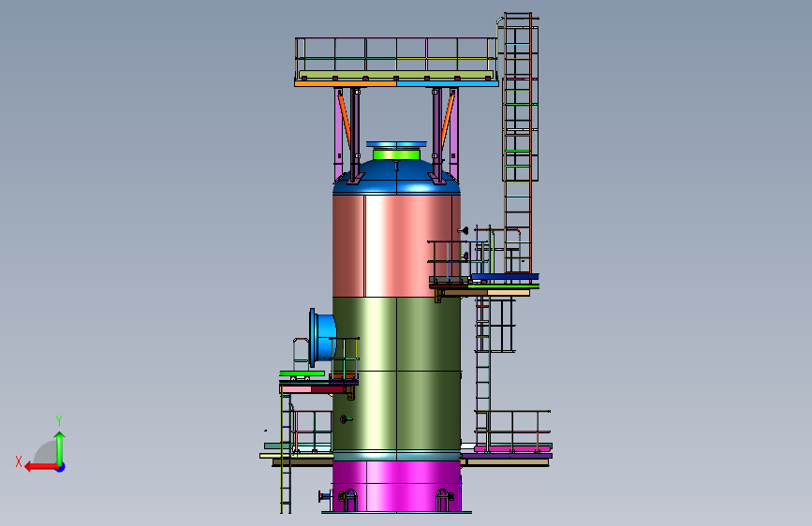The image size is (812, 526).
Task: Click the green 'Y' axis label
Action: (59, 420)
